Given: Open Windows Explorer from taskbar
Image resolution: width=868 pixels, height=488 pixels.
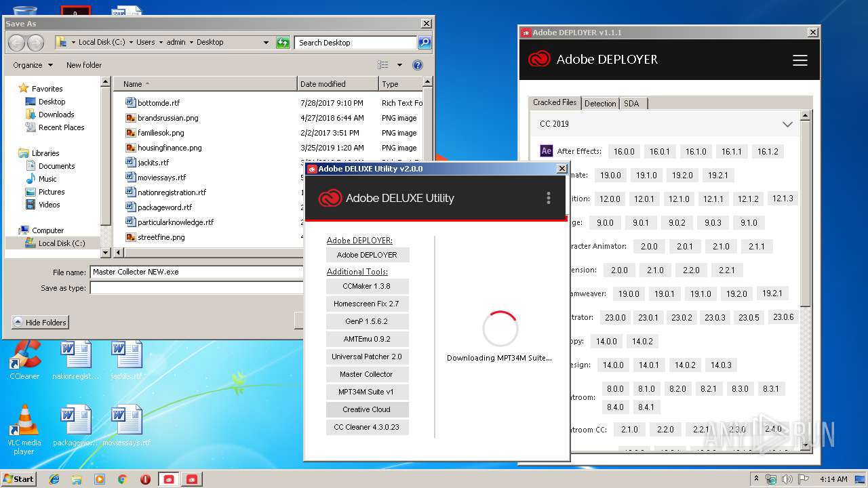Looking at the screenshot, I should click(77, 479).
